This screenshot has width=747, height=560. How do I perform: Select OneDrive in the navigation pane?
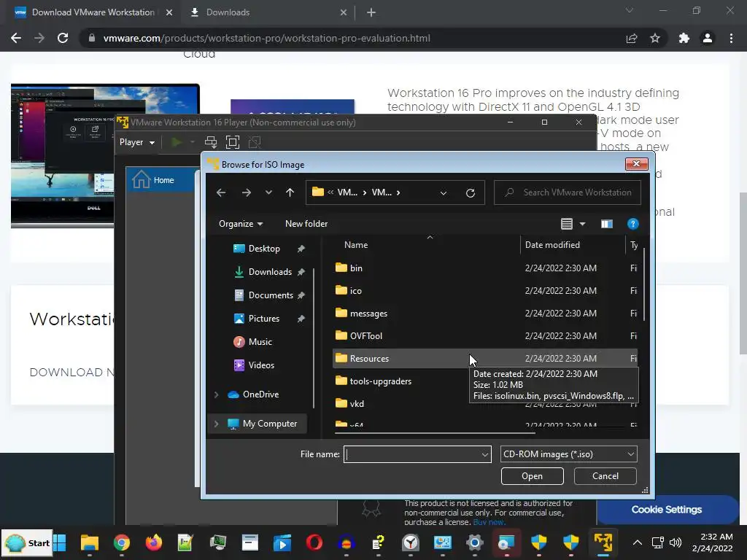point(260,394)
